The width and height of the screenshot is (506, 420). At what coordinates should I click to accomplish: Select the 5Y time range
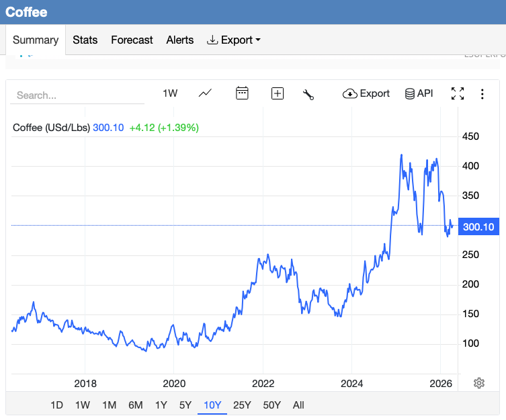[x=185, y=405]
